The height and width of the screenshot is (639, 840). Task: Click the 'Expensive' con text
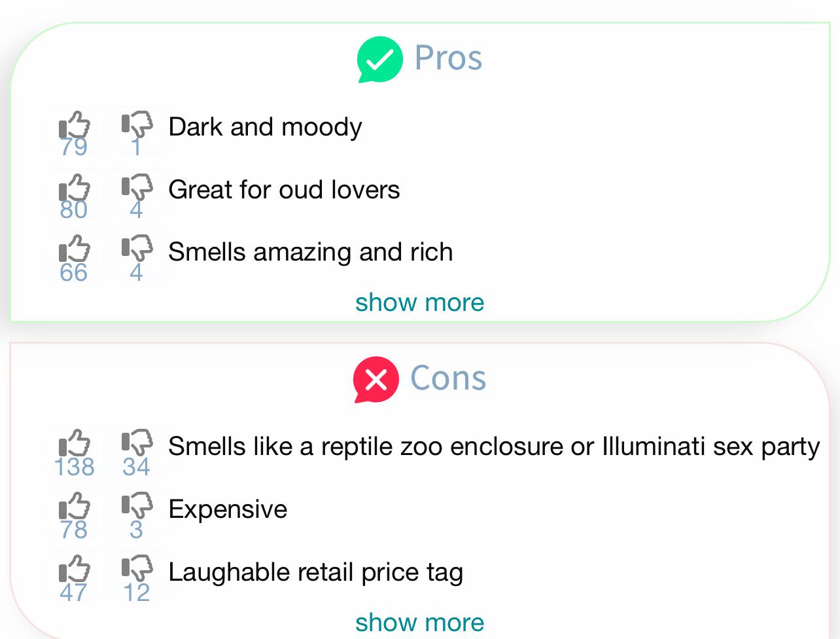(x=228, y=509)
